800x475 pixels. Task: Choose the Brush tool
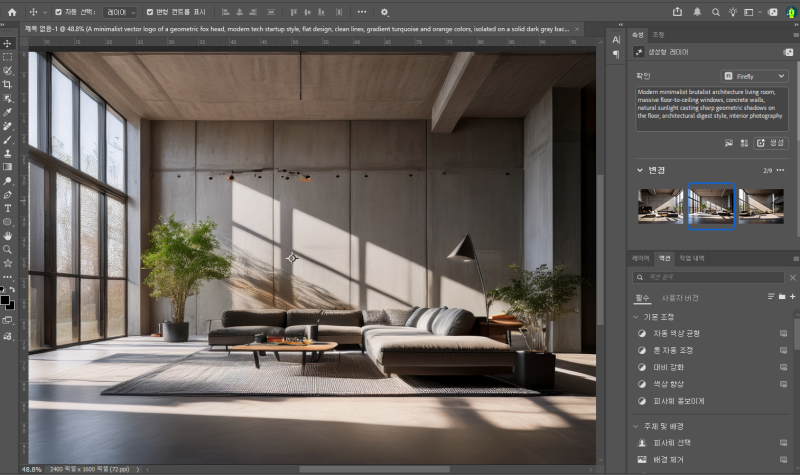7,139
